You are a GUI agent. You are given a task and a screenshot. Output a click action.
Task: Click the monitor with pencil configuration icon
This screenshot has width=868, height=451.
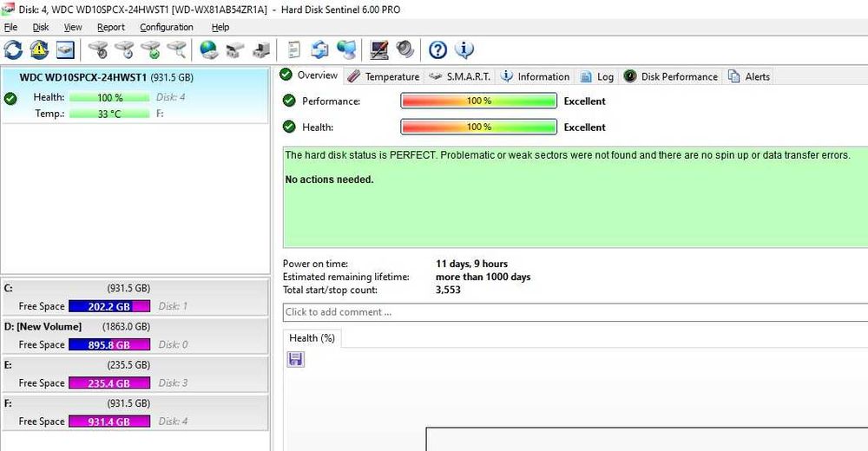click(379, 49)
